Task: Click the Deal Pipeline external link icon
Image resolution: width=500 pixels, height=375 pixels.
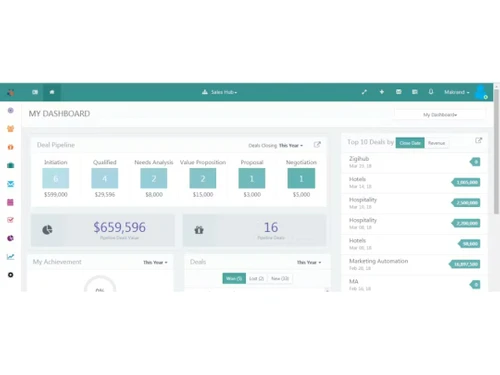Action: point(317,145)
